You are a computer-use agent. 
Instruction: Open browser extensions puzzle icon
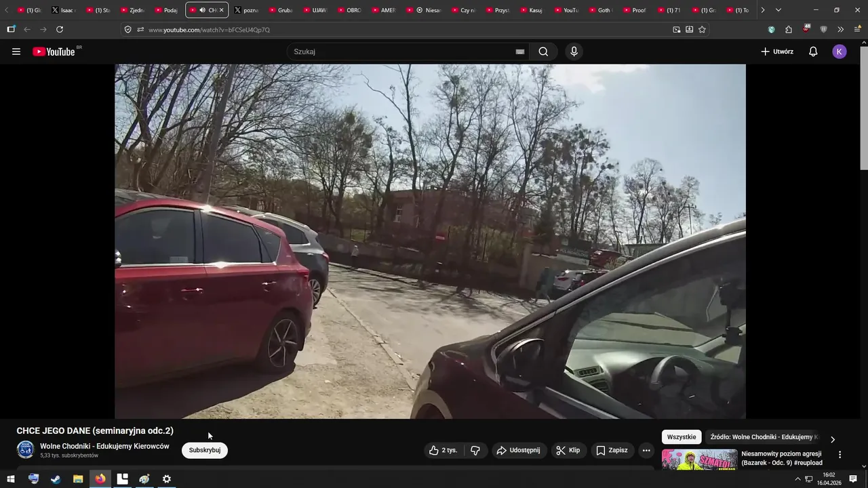[789, 29]
